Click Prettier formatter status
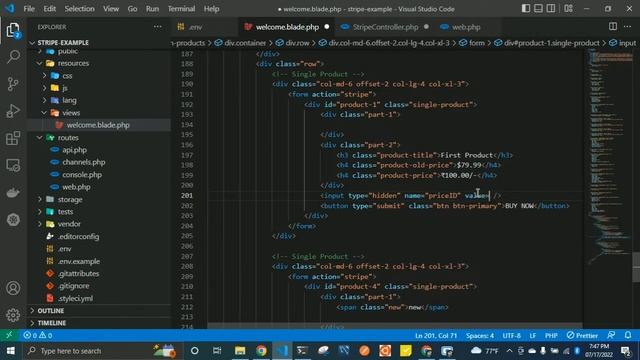This screenshot has height=360, width=640. tap(582, 335)
